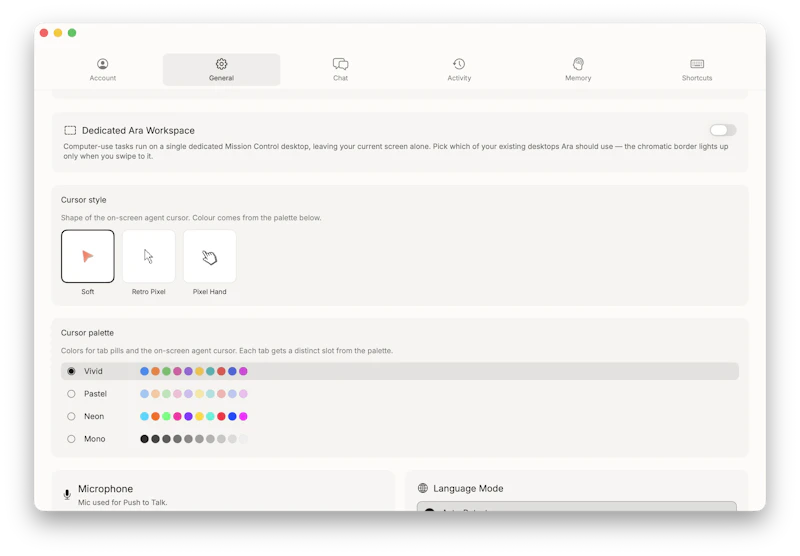The height and width of the screenshot is (556, 800).
Task: Click the light blue first swatch in Pastel row
Action: point(144,394)
